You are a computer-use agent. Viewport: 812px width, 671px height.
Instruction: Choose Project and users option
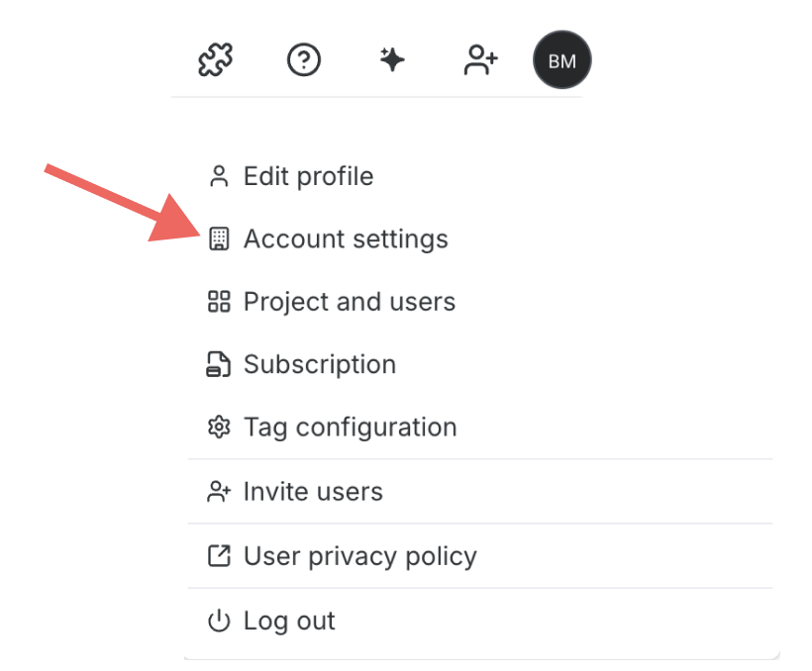pos(481,302)
